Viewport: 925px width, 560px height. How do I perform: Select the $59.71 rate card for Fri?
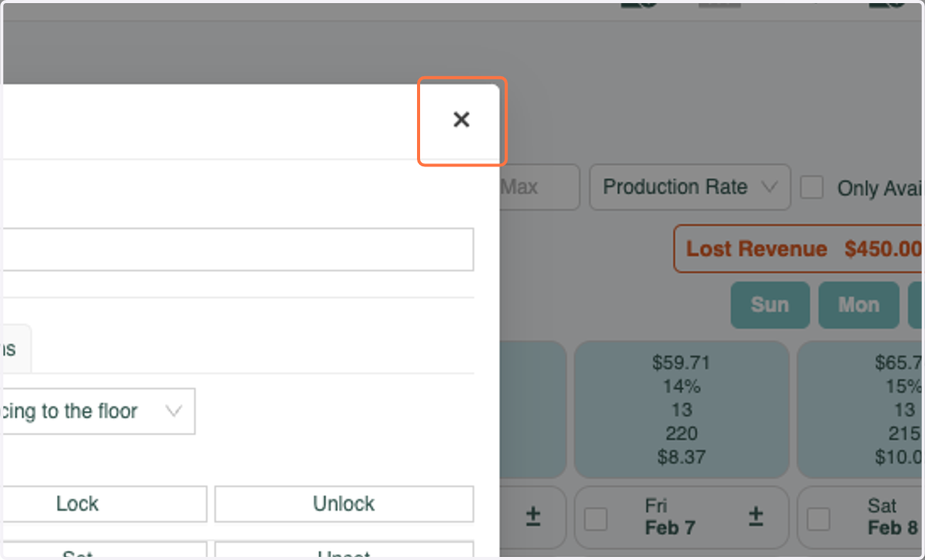click(x=681, y=410)
